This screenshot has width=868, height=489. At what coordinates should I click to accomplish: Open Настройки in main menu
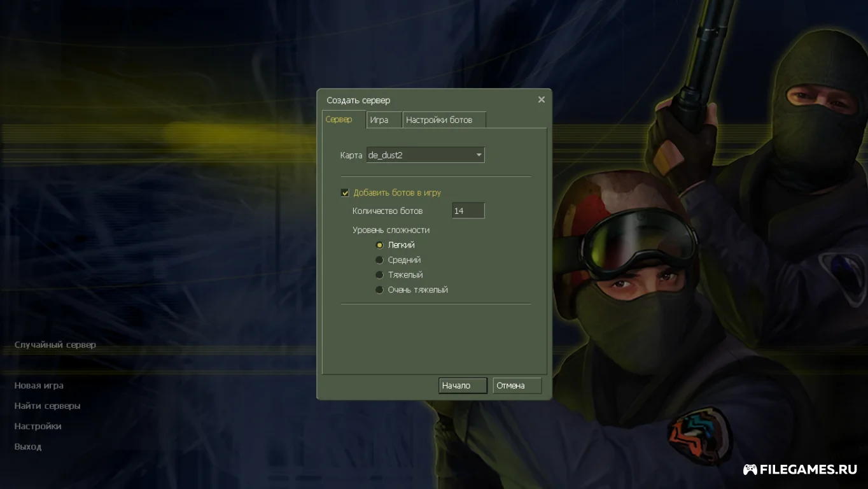[38, 426]
